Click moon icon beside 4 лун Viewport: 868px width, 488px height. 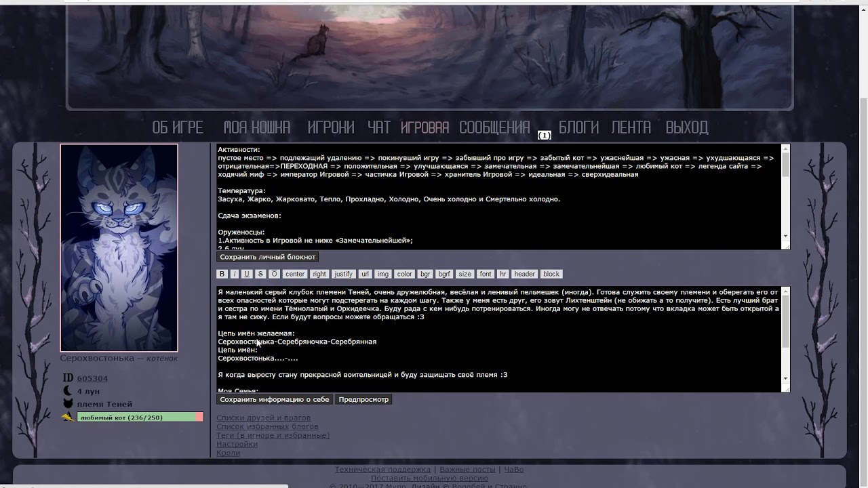68,391
